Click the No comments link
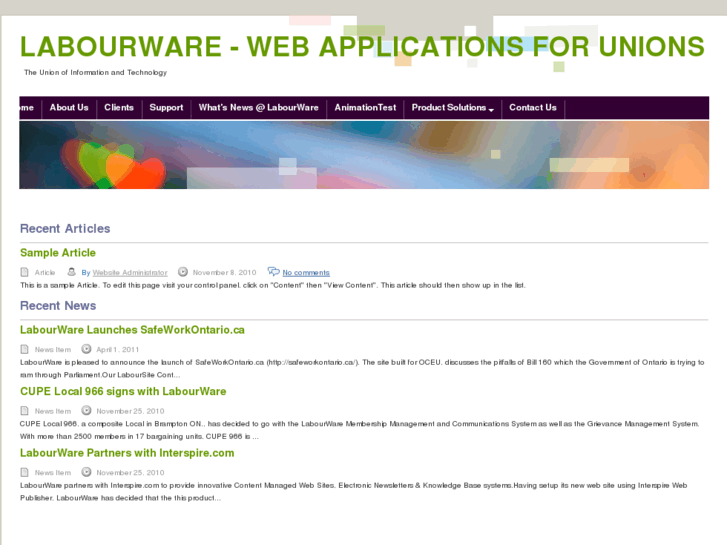The height and width of the screenshot is (545, 727). point(306,273)
